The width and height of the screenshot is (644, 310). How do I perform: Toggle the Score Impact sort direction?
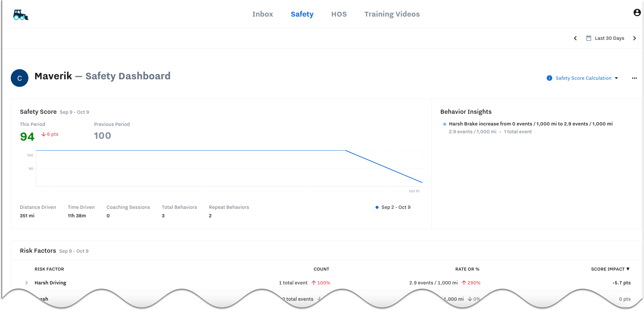click(628, 269)
